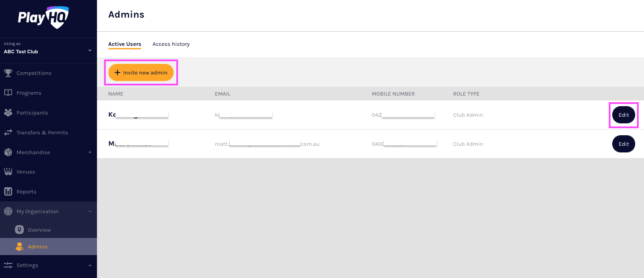Click the Invite new admin button
The height and width of the screenshot is (278, 644).
[x=141, y=72]
